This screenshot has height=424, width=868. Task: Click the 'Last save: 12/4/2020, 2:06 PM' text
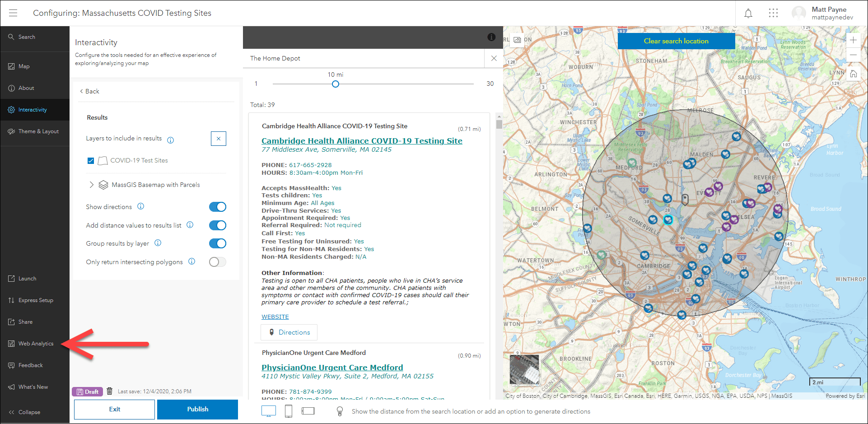tap(154, 391)
